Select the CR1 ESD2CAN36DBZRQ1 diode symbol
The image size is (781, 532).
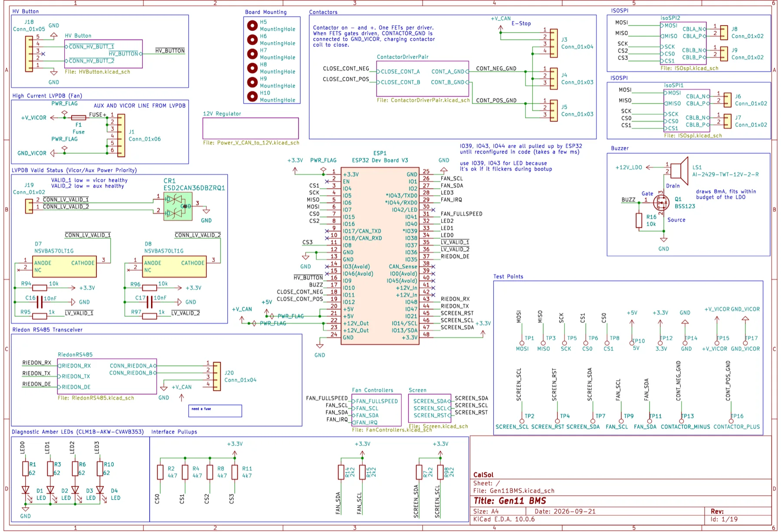178,206
